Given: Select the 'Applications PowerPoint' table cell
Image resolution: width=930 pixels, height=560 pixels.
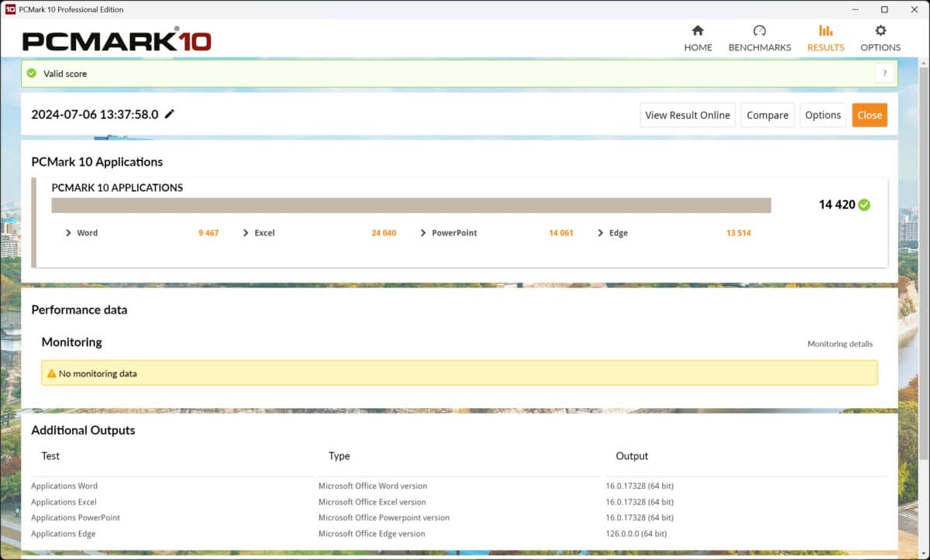Looking at the screenshot, I should [x=76, y=517].
